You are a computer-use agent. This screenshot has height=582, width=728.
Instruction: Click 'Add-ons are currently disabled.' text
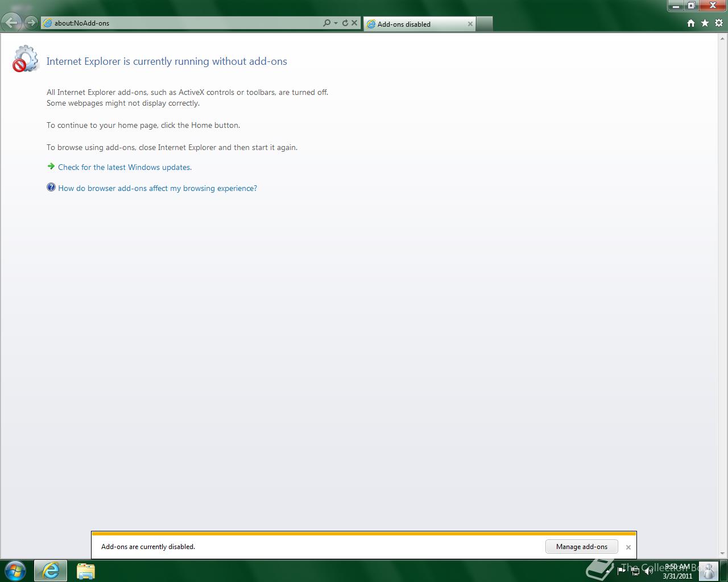(x=148, y=547)
